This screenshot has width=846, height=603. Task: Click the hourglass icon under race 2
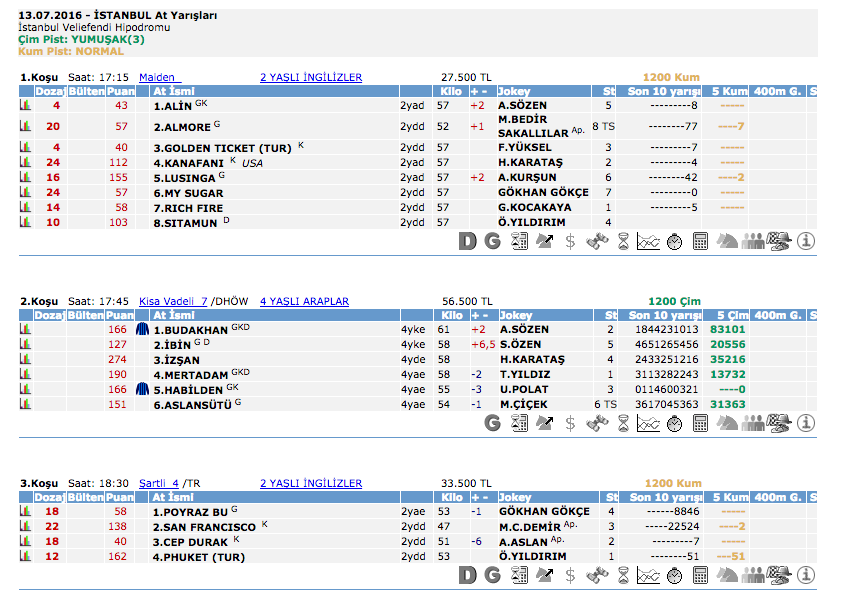(x=622, y=423)
